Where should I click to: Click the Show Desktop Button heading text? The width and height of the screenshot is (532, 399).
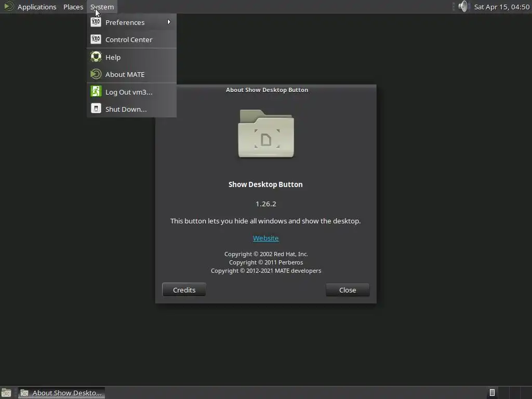click(x=265, y=184)
